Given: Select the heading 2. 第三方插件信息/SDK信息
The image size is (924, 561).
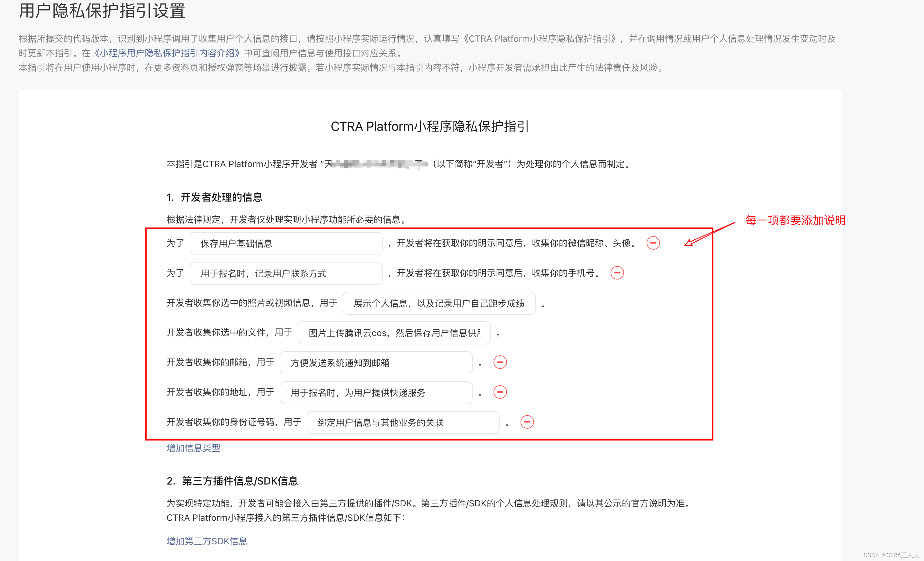Looking at the screenshot, I should tap(232, 481).
